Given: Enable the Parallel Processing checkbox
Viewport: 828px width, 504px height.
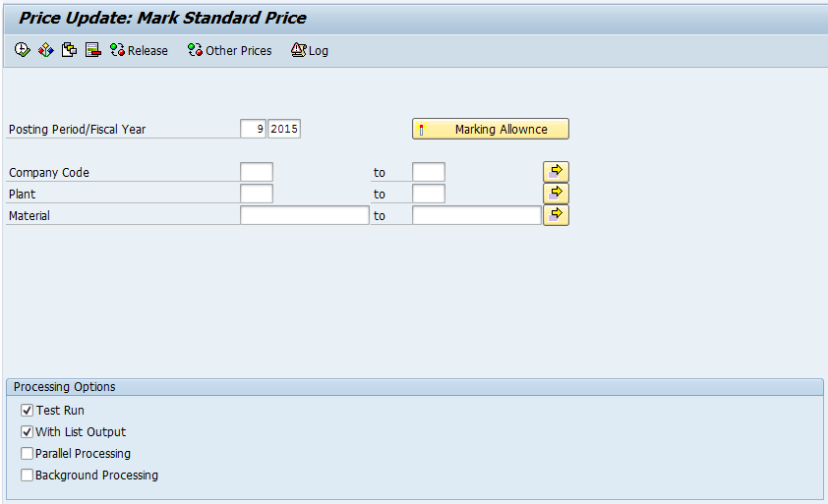Looking at the screenshot, I should [x=27, y=453].
